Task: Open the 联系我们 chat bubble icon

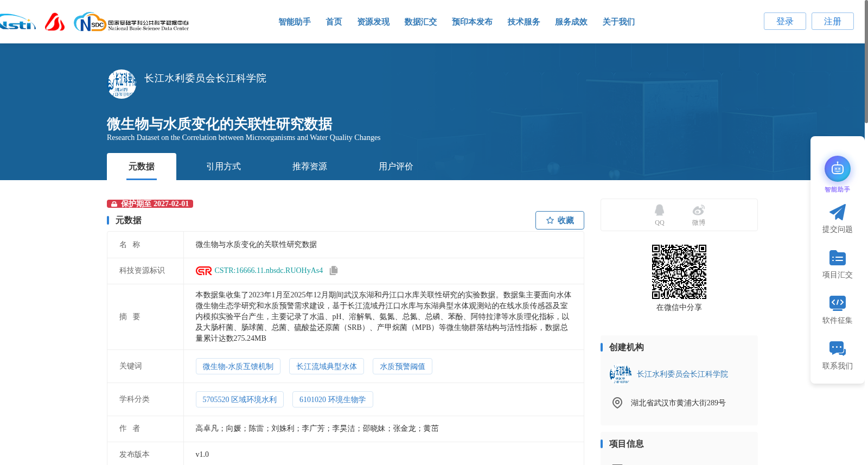Action: point(838,348)
